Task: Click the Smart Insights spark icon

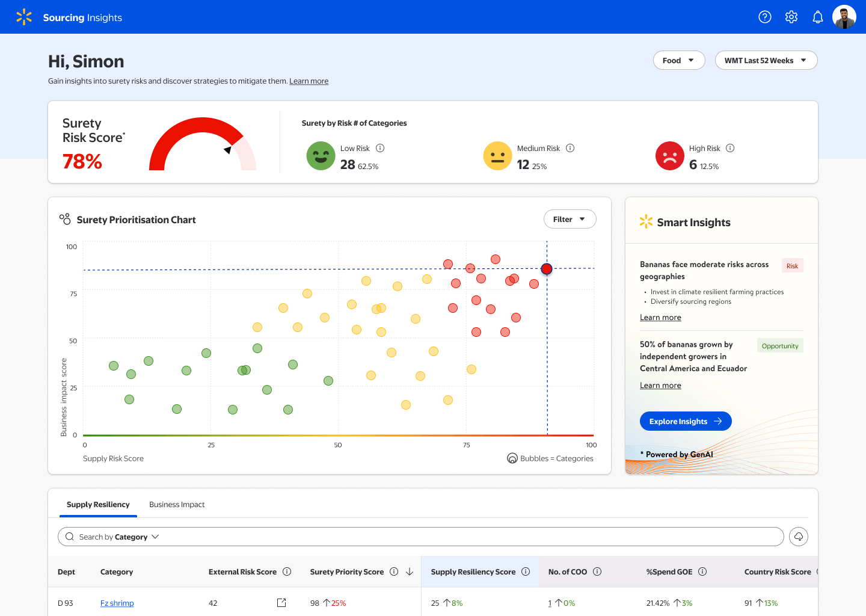Action: tap(646, 221)
